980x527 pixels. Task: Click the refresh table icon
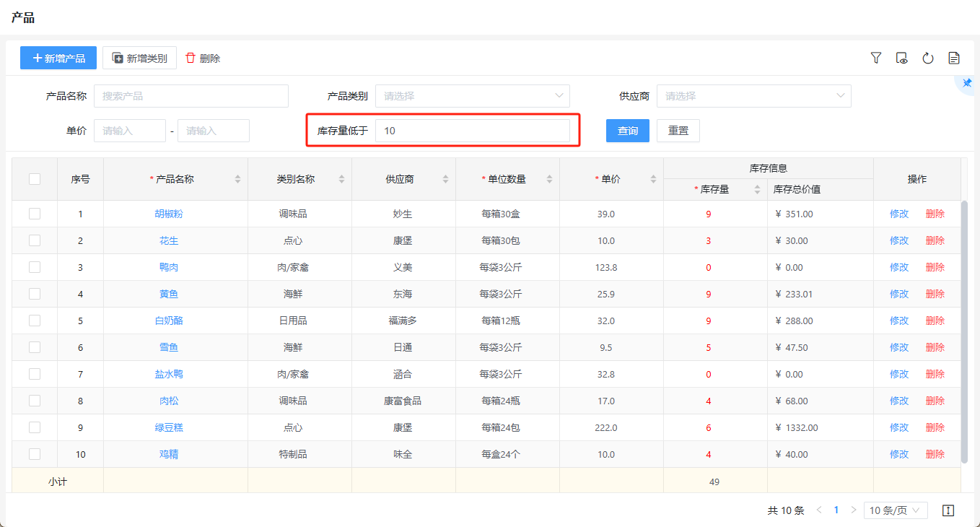click(928, 58)
